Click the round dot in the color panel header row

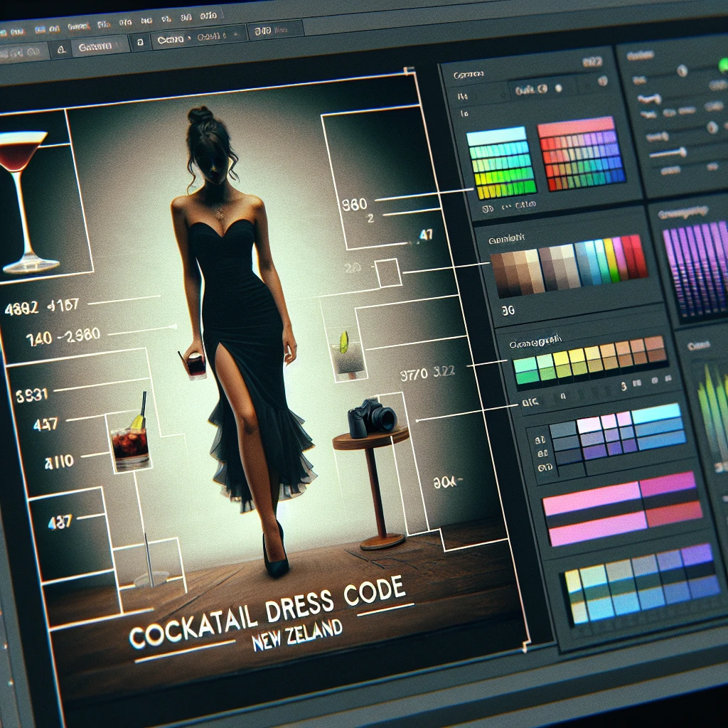(559, 87)
